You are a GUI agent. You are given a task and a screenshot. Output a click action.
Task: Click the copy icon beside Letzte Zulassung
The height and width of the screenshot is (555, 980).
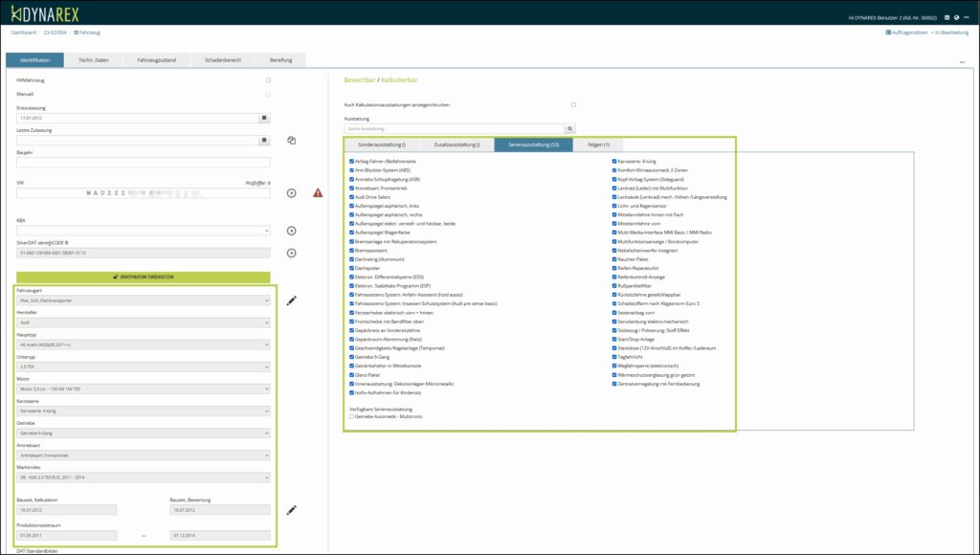tap(291, 141)
